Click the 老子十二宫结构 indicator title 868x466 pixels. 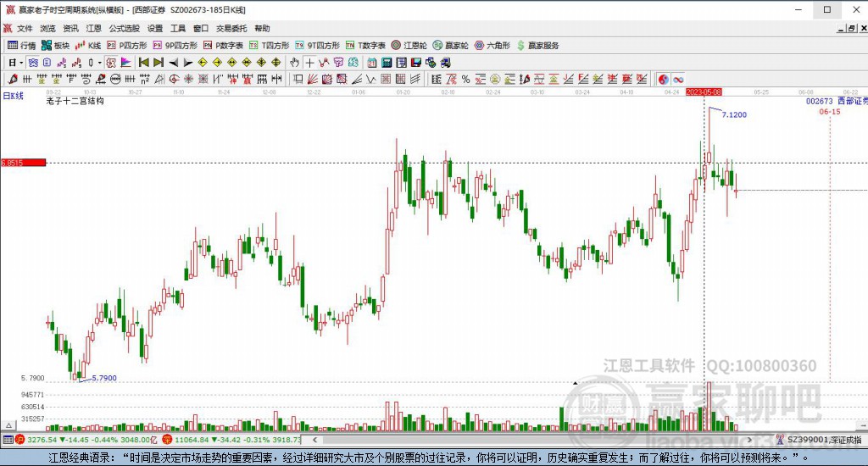(x=75, y=101)
